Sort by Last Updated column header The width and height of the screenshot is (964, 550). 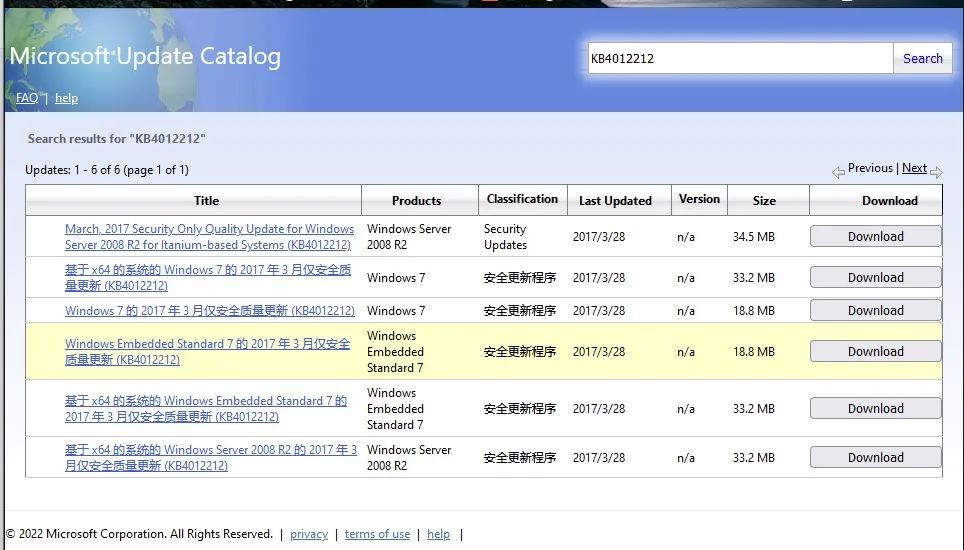615,200
